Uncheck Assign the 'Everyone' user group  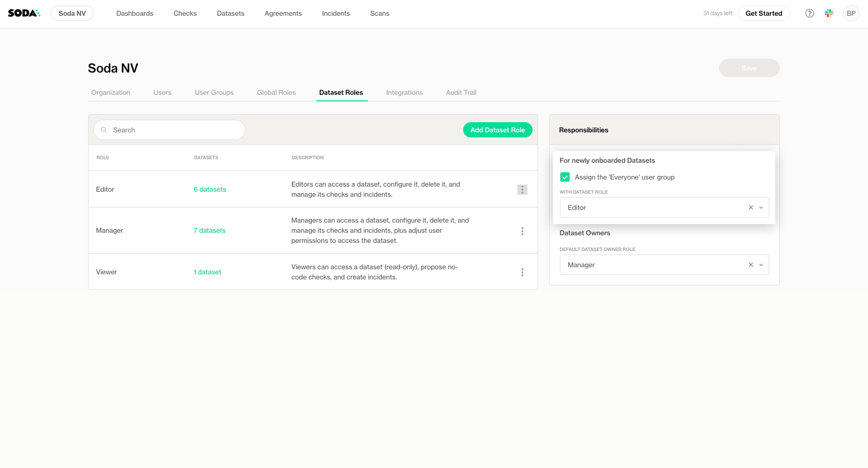click(564, 177)
